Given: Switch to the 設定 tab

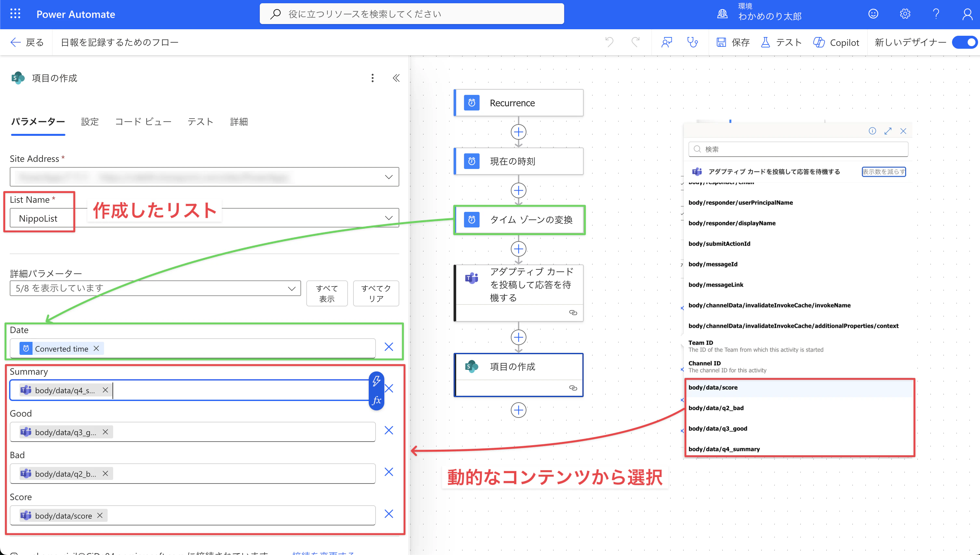Looking at the screenshot, I should tap(90, 122).
